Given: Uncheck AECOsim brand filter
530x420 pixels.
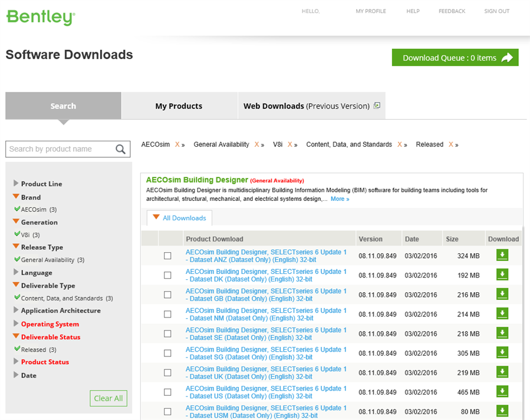Looking at the screenshot, I should 17,209.
